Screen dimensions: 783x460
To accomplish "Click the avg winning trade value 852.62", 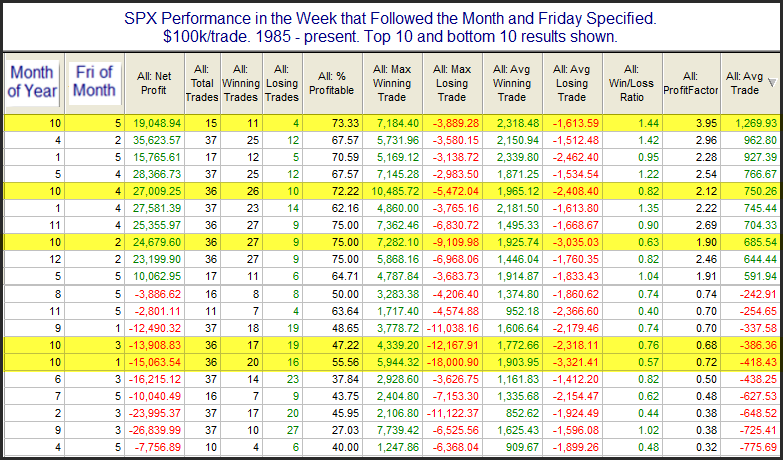I will [x=523, y=414].
